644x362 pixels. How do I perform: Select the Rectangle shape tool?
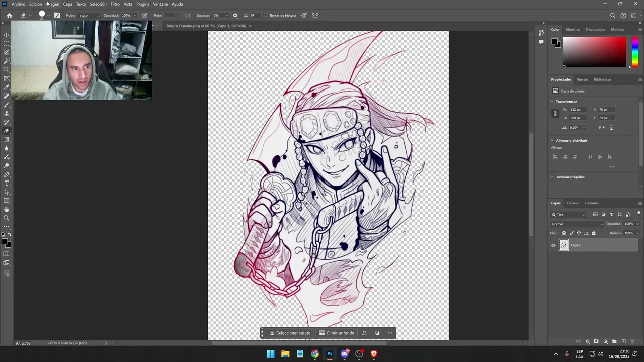[x=7, y=201]
